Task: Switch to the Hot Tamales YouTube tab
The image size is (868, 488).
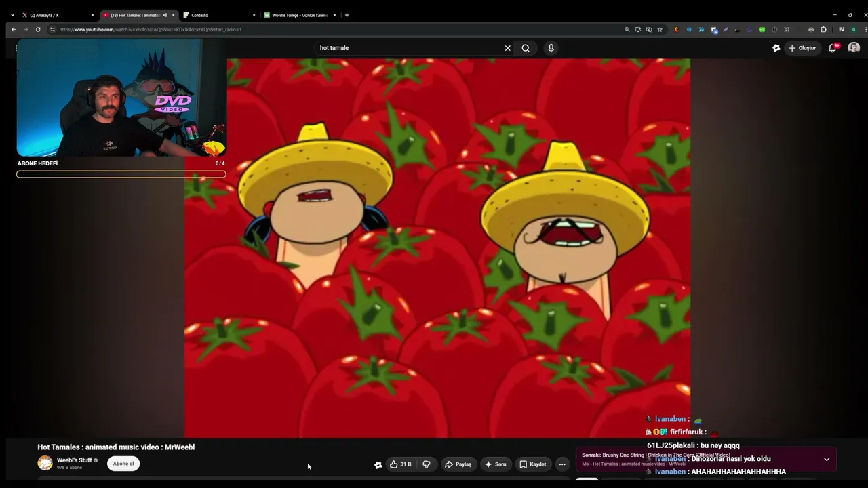Action: [138, 15]
